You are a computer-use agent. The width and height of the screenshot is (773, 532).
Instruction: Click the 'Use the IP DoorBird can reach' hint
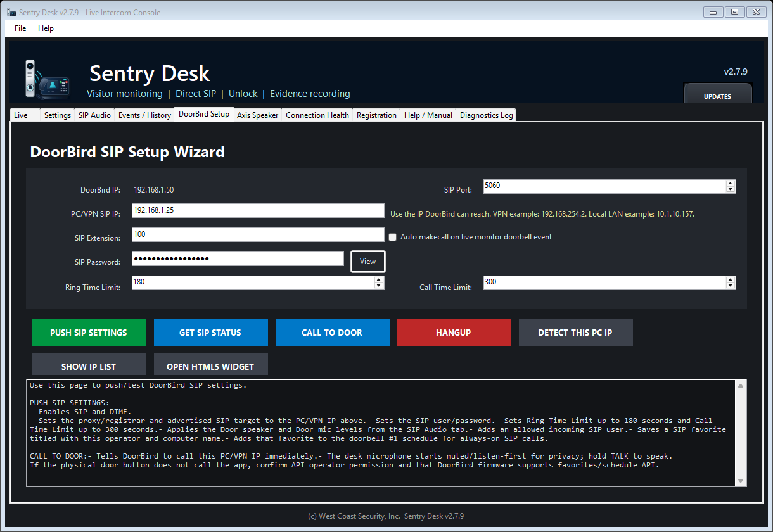pos(542,214)
